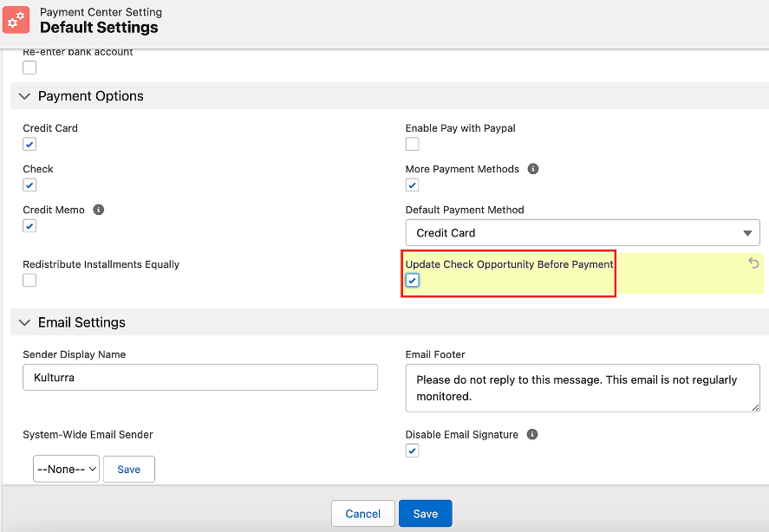Click info icon next to More Payment Methods

coord(533,169)
